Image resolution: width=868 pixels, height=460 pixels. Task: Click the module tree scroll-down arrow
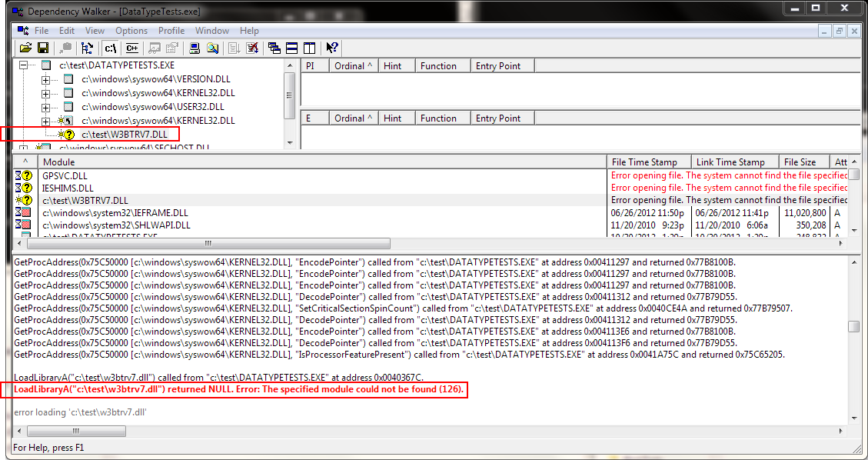click(291, 143)
